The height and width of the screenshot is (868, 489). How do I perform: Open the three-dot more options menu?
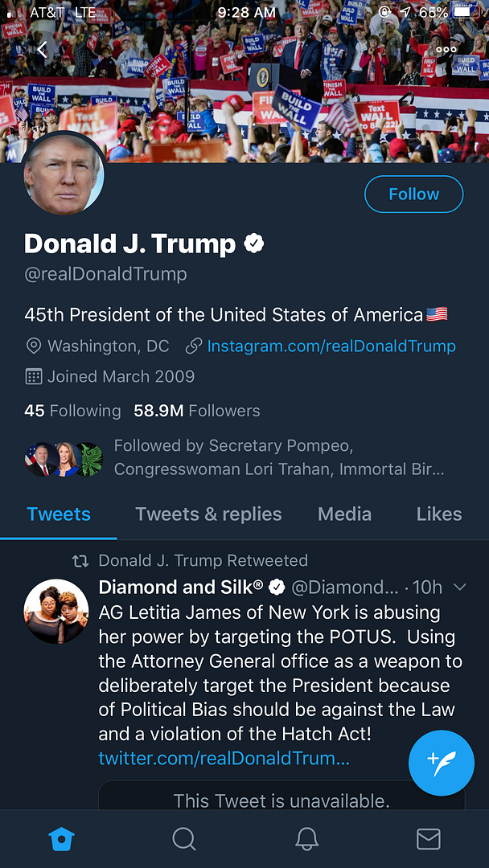tap(446, 50)
